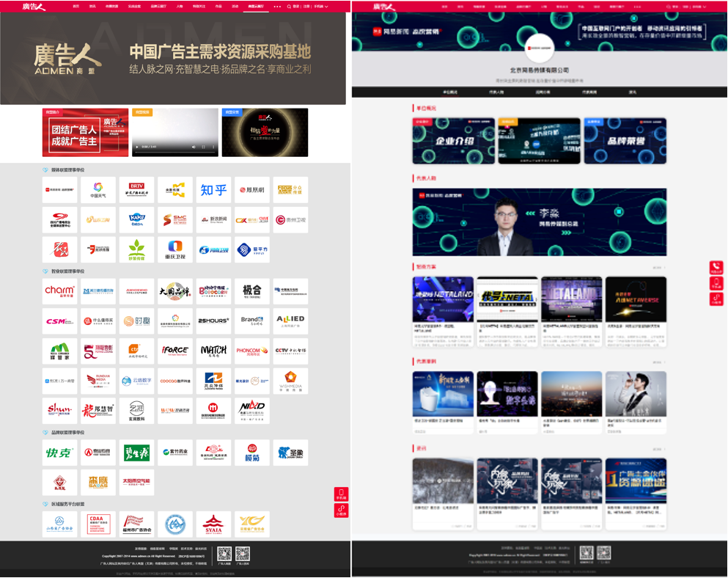Click the 廣告人 logo in left page header
The height and width of the screenshot is (578, 728).
click(x=34, y=7)
